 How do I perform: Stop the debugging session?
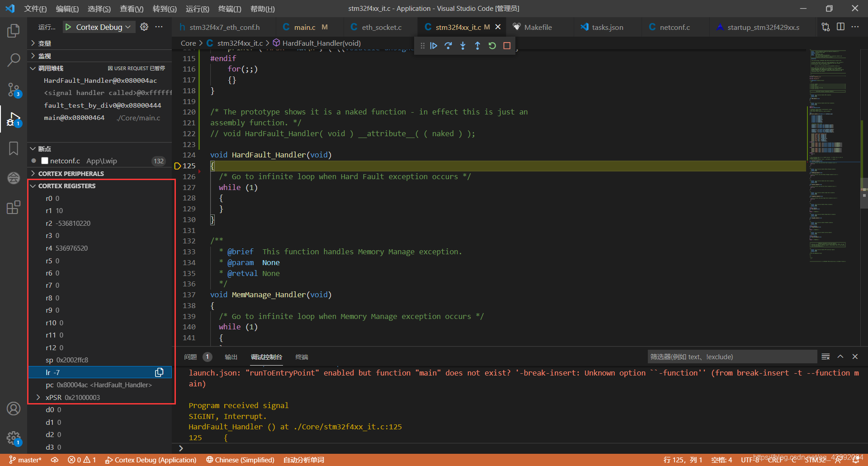point(507,46)
